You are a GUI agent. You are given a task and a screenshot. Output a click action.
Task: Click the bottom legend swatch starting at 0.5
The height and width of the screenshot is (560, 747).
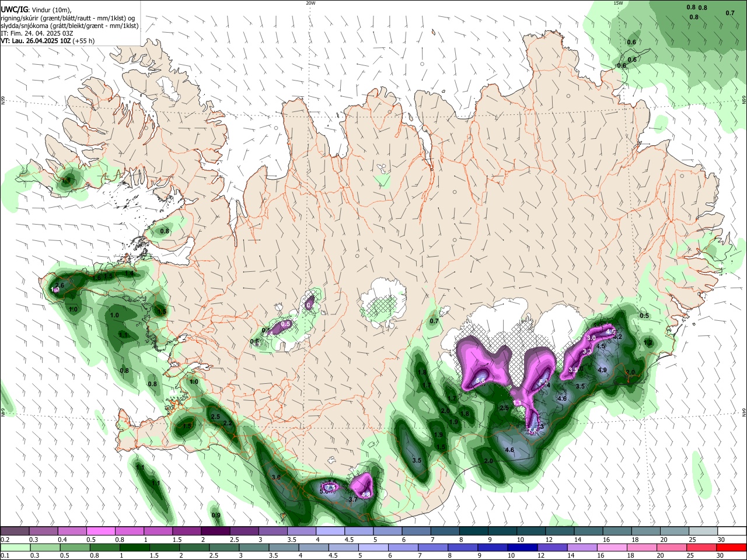tap(75, 548)
